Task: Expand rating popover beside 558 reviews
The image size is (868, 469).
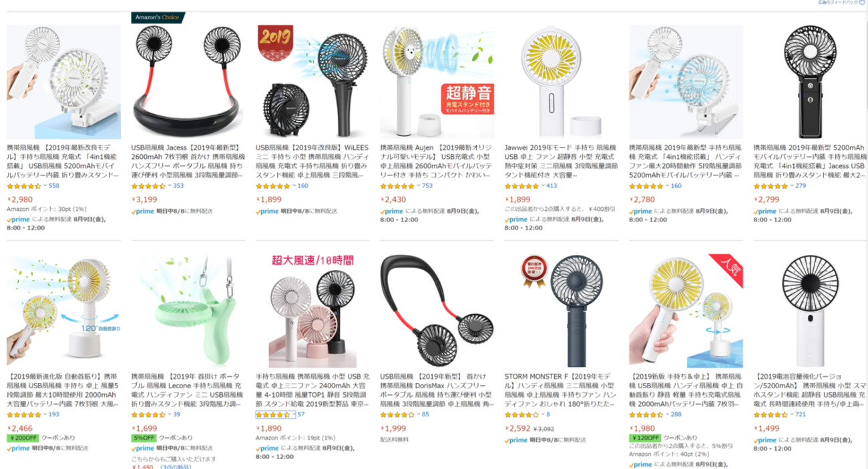Action: (45, 186)
